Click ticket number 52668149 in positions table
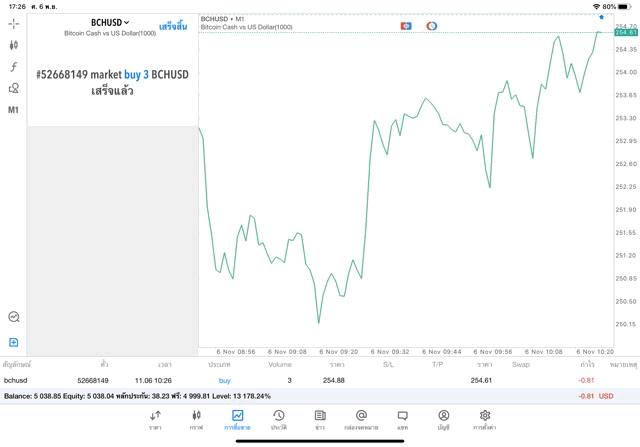 [93, 380]
